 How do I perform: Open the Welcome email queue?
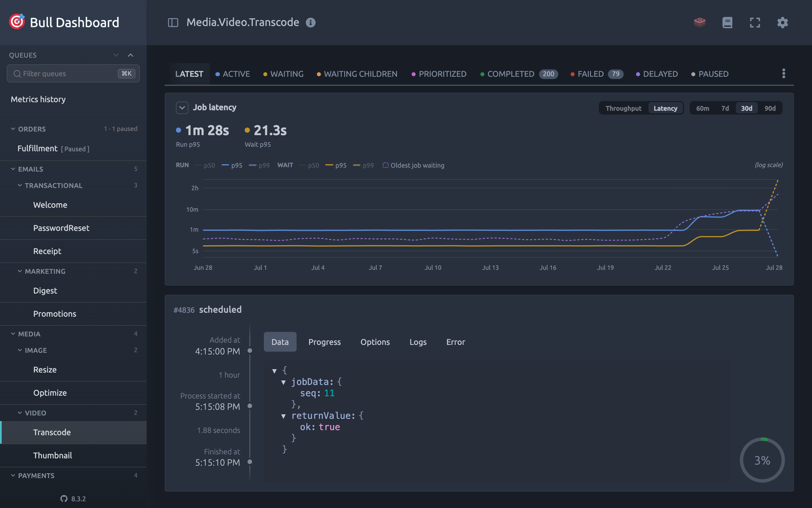(73, 205)
